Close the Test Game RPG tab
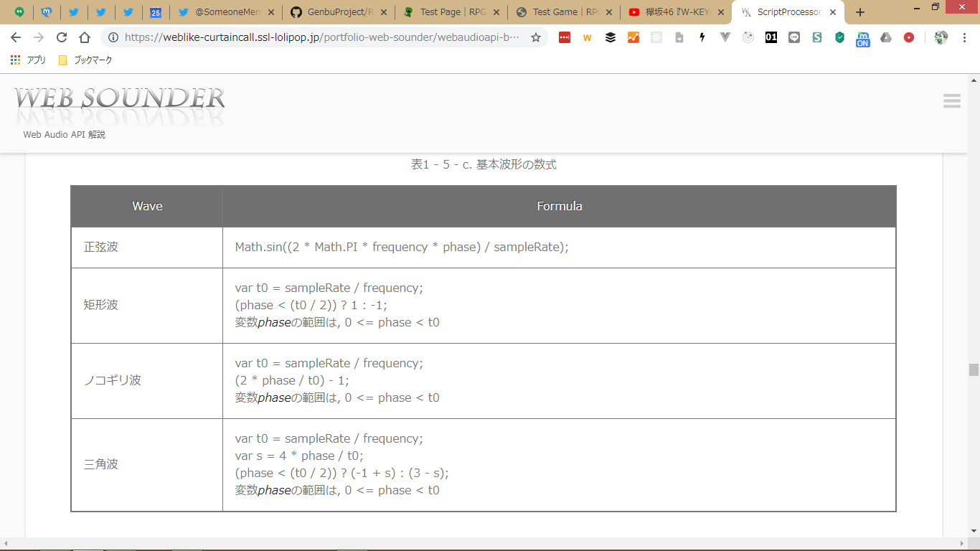 coord(608,12)
